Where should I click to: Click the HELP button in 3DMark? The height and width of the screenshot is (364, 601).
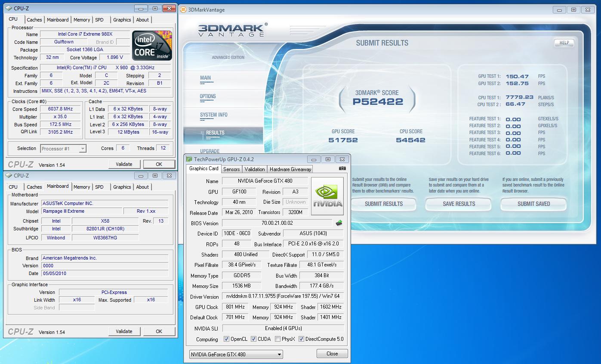pyautogui.click(x=564, y=43)
